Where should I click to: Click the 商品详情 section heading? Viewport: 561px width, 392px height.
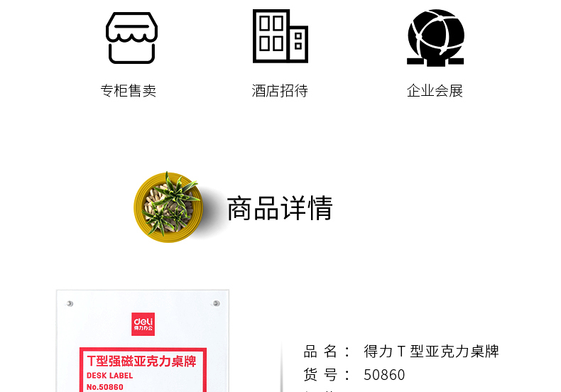tap(280, 208)
